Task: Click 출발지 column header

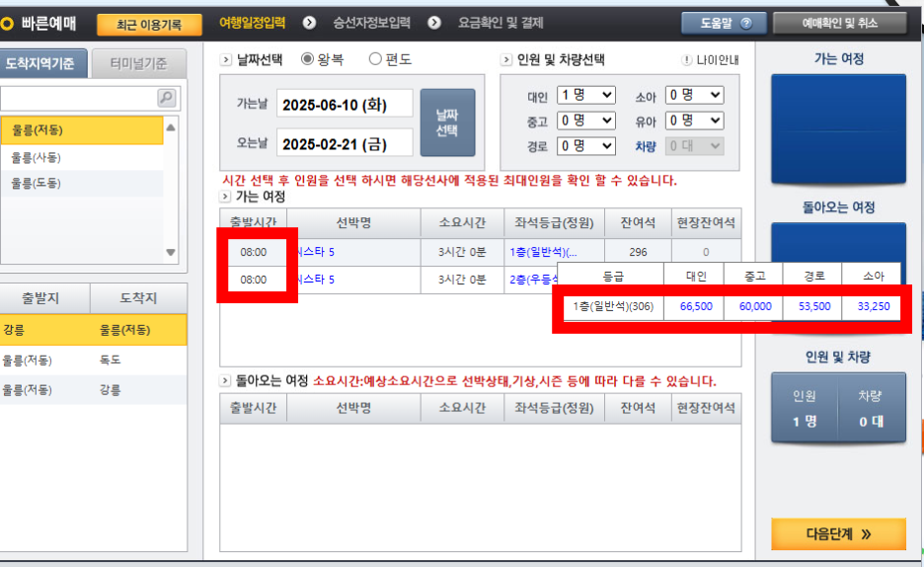Action: pyautogui.click(x=44, y=298)
